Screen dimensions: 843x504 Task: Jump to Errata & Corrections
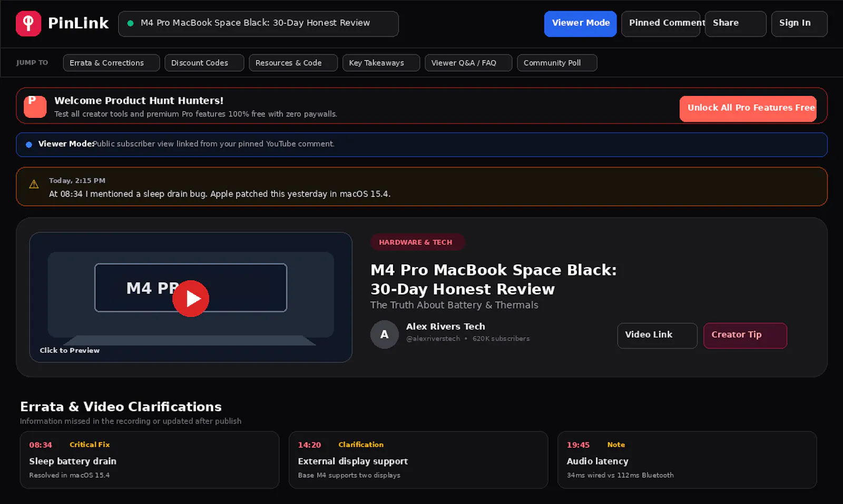coord(111,63)
